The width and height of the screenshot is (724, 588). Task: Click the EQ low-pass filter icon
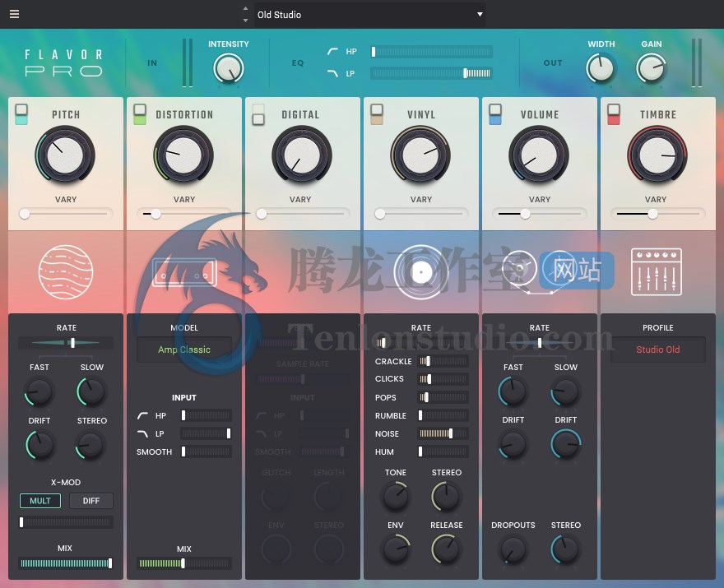pyautogui.click(x=332, y=73)
